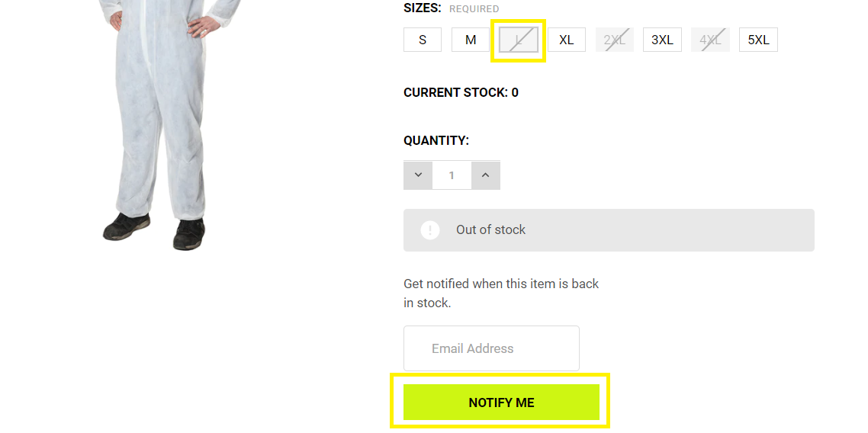Pick the XL size option
This screenshot has height=433, width=868.
566,40
